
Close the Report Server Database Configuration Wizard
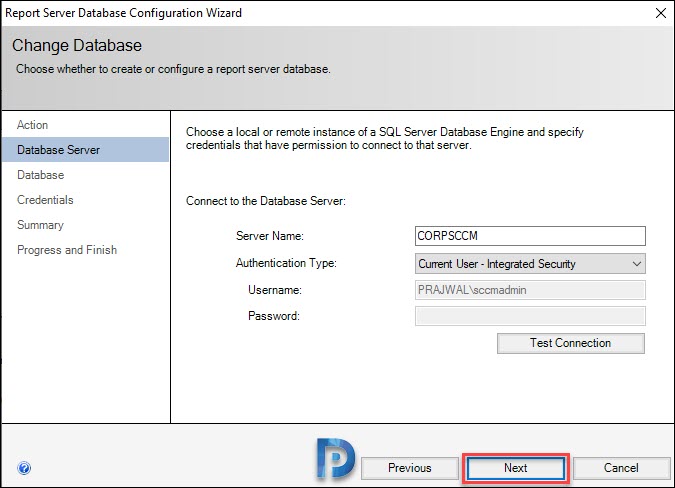pos(661,13)
